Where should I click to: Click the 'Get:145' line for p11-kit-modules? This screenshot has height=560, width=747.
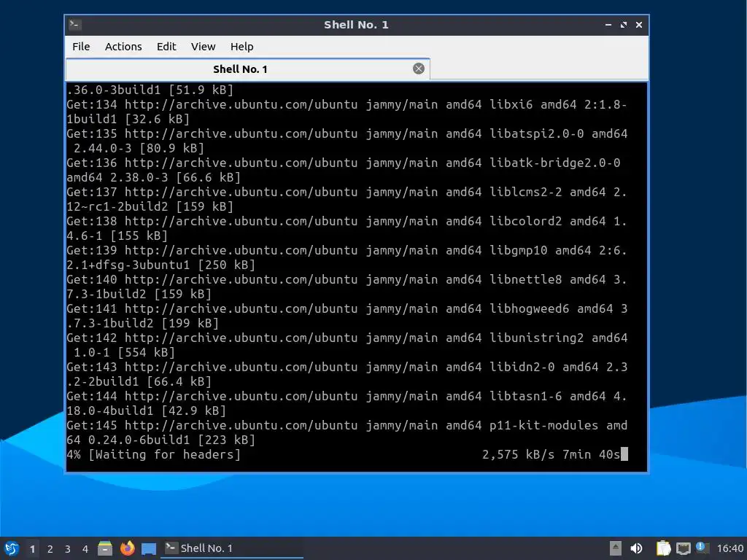click(x=347, y=425)
